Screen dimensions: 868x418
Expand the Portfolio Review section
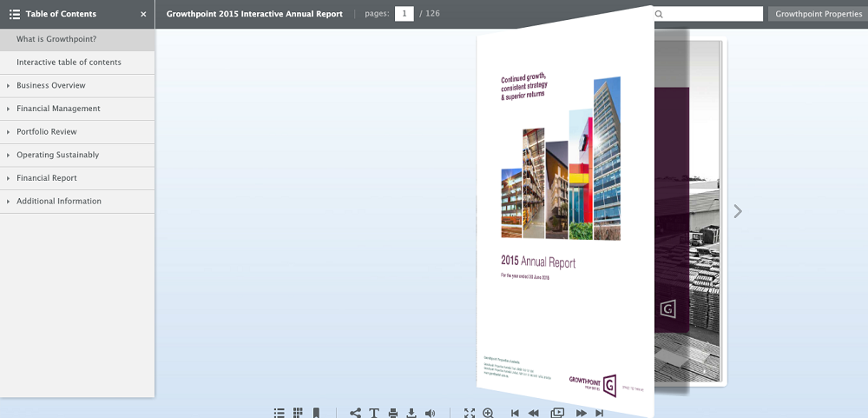9,132
